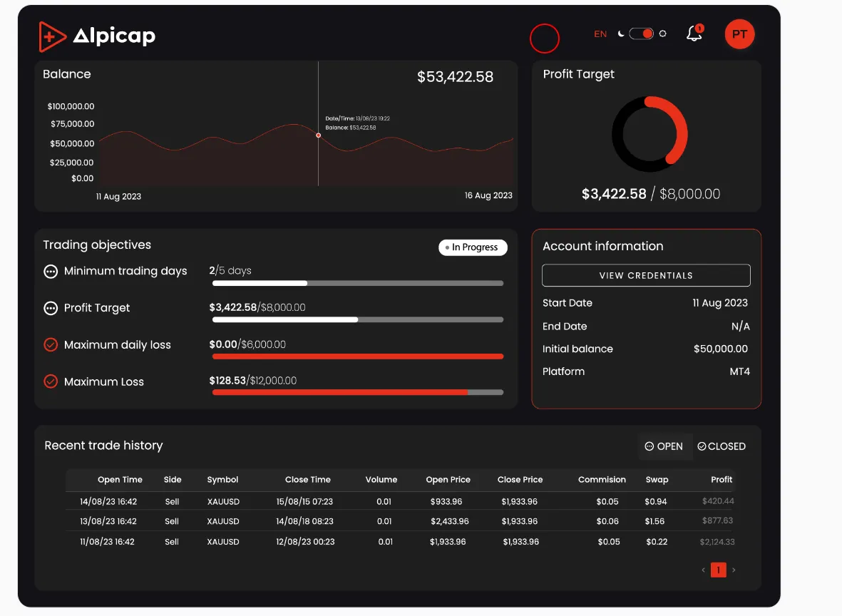This screenshot has height=616, width=842.
Task: Click the red circle icon in header
Action: click(x=544, y=38)
